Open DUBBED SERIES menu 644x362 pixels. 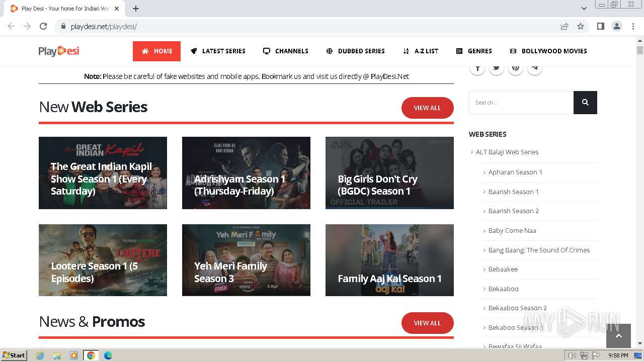point(355,51)
